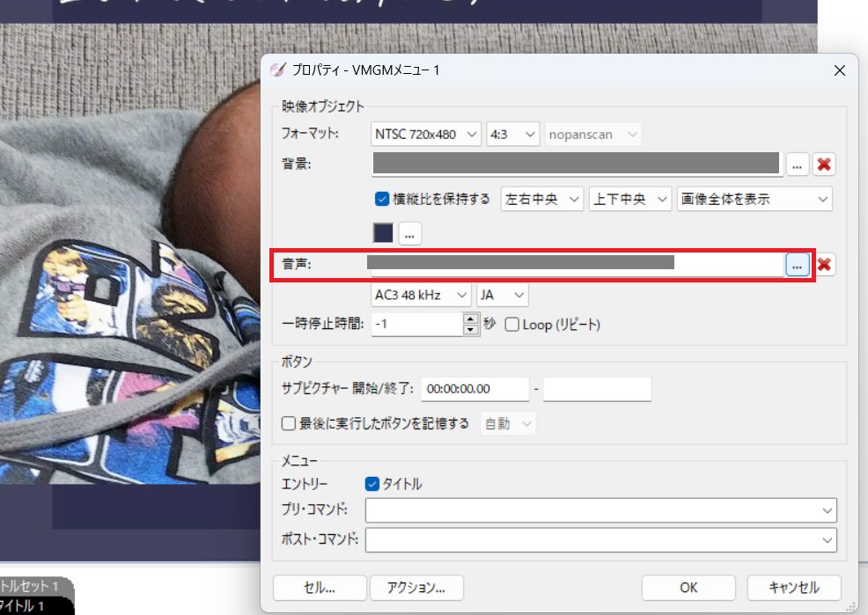Remove the 背景 file with red X
Image resolution: width=868 pixels, height=615 pixels.
pos(824,164)
